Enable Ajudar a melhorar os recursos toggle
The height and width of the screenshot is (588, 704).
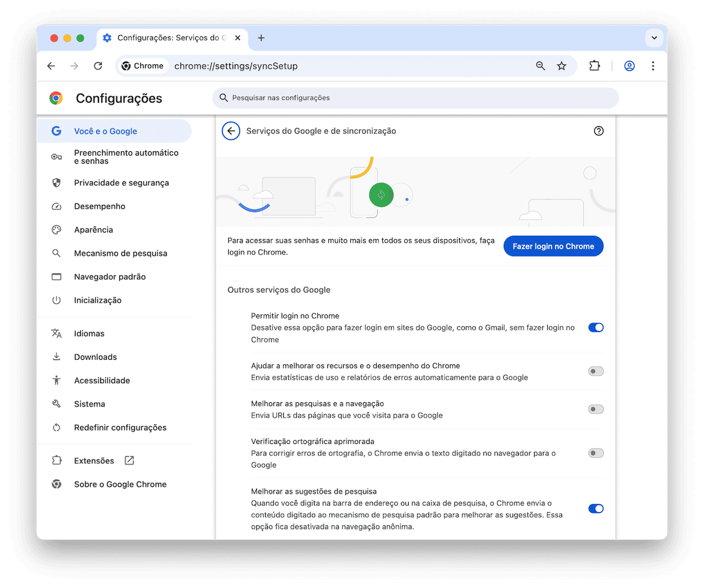click(596, 371)
